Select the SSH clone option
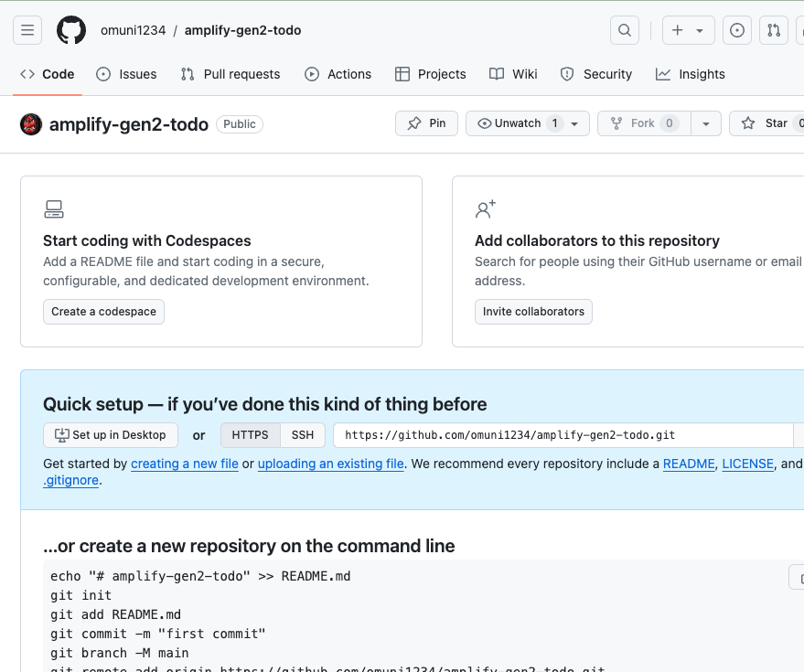Screen dimensions: 804x672 [x=303, y=435]
